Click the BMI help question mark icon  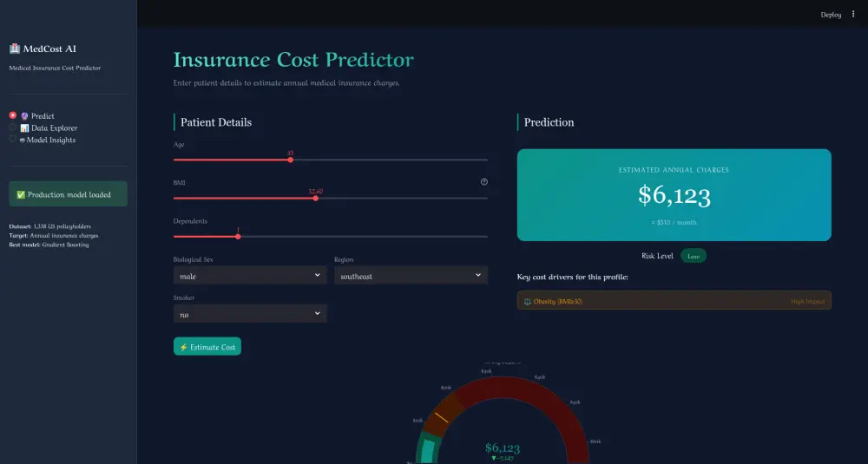pos(483,182)
